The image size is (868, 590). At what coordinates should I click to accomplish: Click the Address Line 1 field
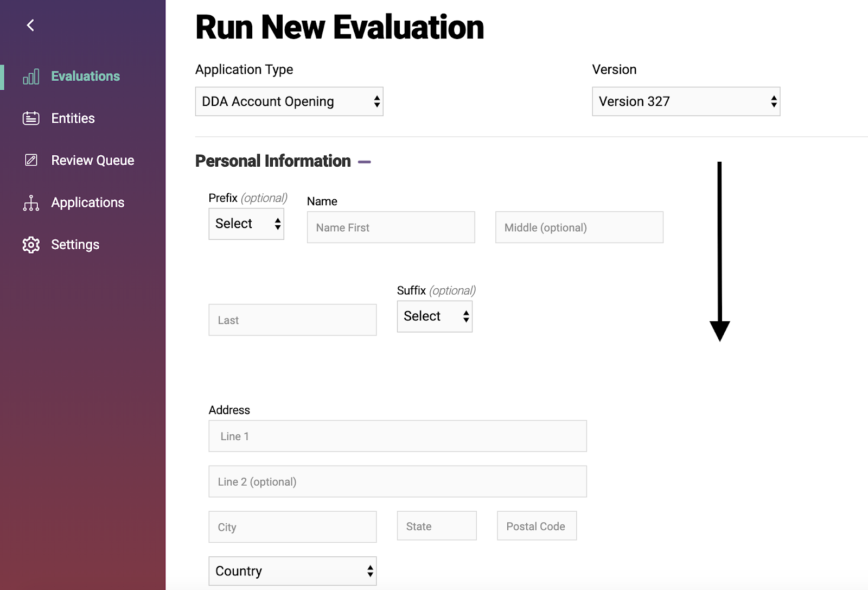click(398, 436)
